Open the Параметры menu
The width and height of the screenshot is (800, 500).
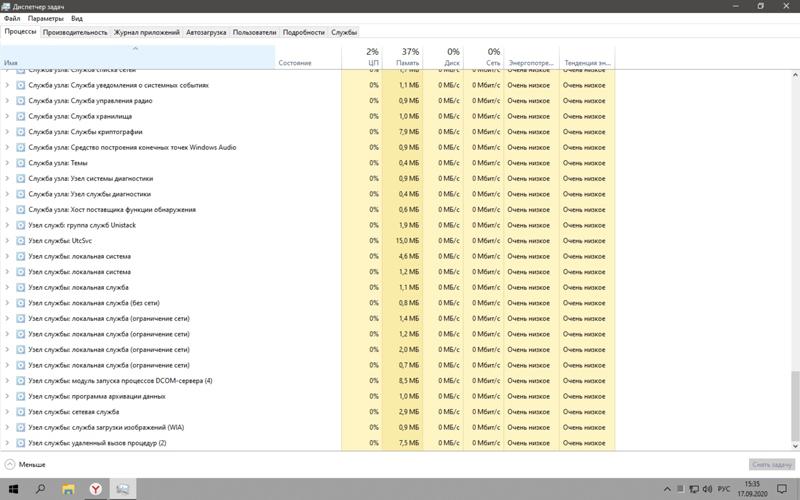click(45, 18)
